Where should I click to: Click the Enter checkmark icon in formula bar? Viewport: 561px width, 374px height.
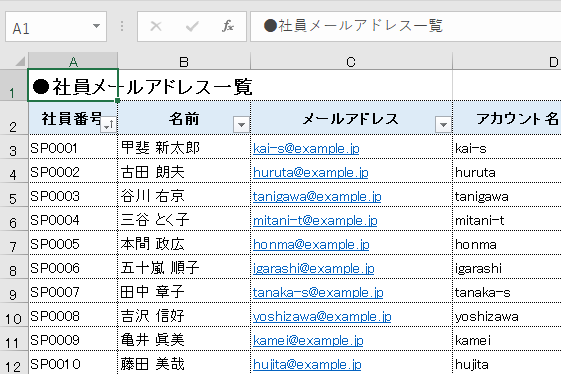(x=192, y=26)
